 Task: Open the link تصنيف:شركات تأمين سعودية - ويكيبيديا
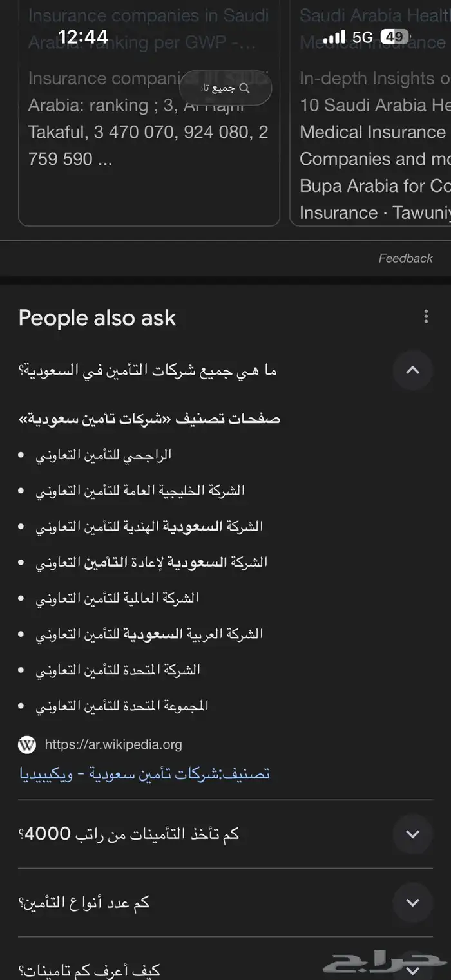pyautogui.click(x=144, y=773)
